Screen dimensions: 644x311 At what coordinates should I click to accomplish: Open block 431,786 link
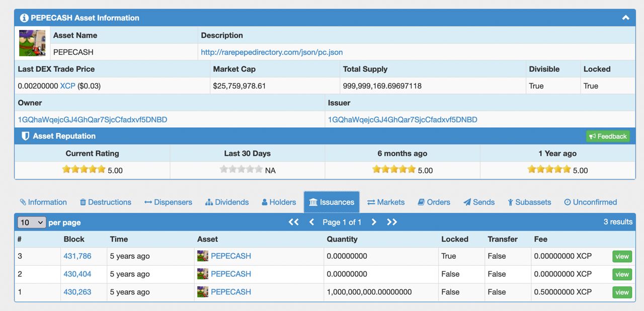(x=77, y=256)
